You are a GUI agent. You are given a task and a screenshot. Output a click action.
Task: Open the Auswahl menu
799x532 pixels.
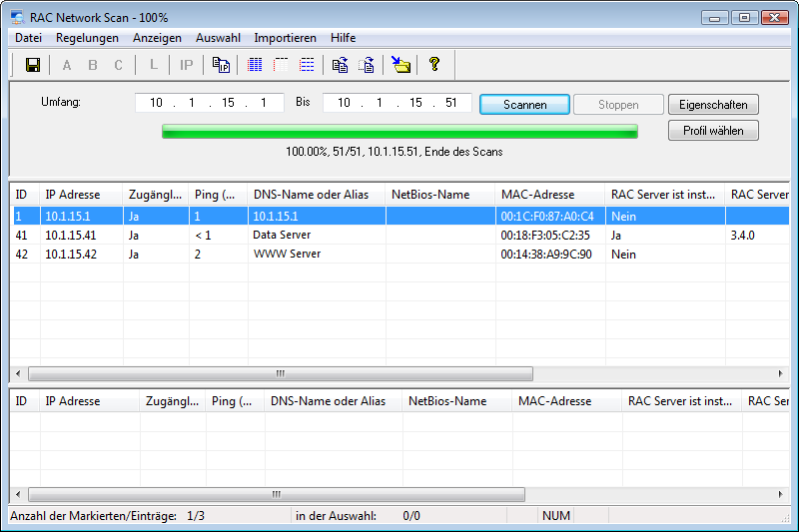[218, 38]
